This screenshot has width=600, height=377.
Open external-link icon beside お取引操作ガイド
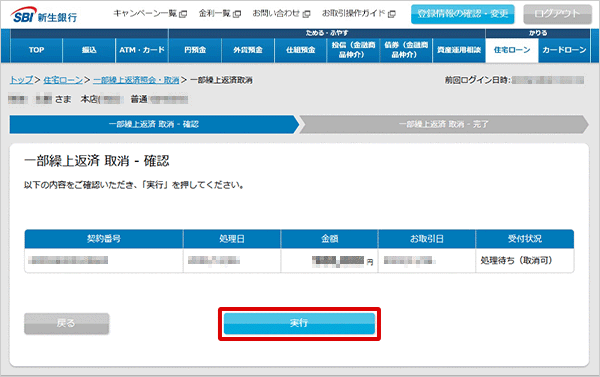(391, 14)
